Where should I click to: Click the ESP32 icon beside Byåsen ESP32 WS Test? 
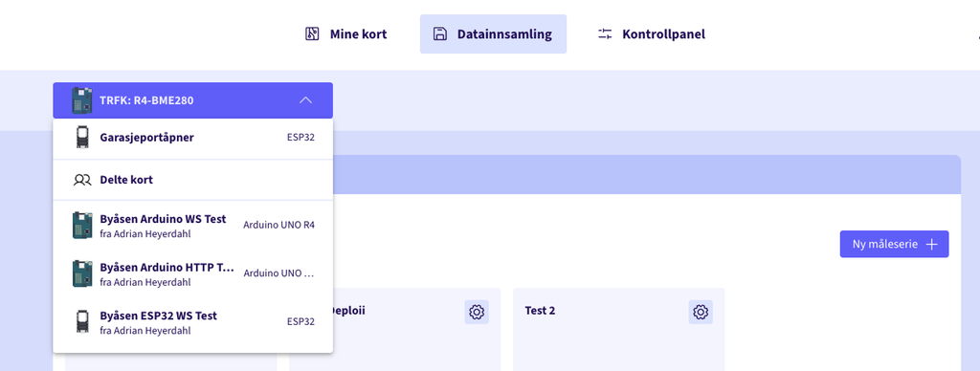82,321
